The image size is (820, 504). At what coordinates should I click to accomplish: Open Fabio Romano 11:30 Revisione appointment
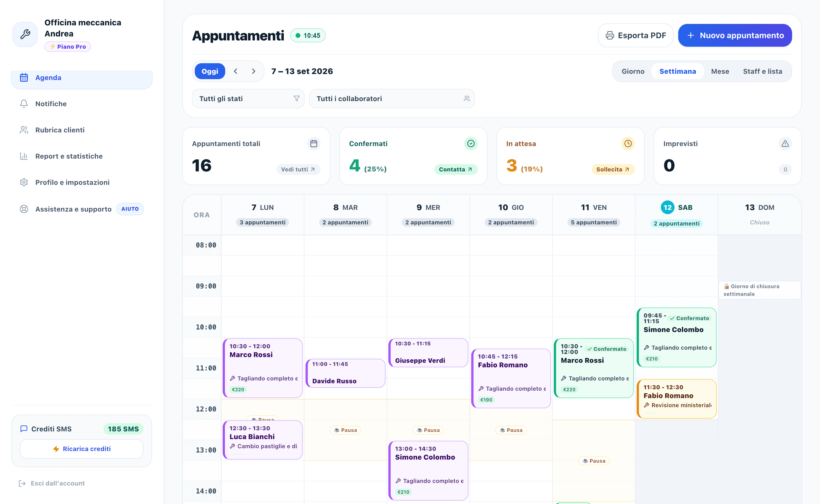point(676,399)
